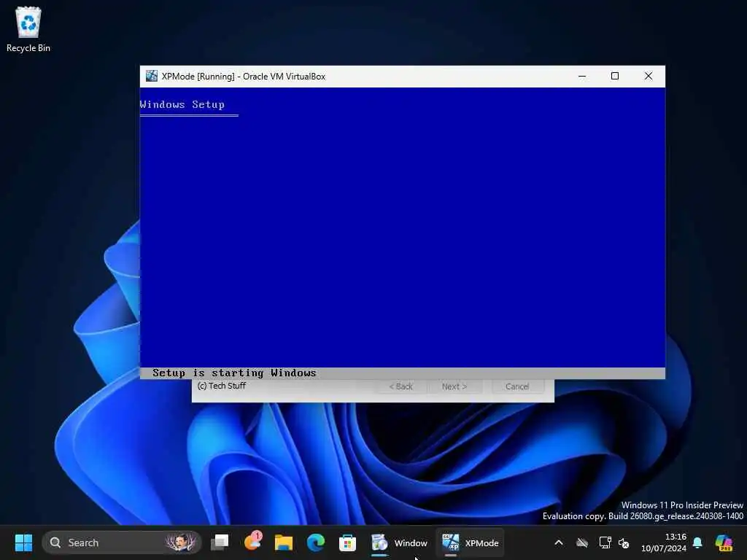This screenshot has height=560, width=747.
Task: Open Task View from taskbar
Action: (220, 542)
